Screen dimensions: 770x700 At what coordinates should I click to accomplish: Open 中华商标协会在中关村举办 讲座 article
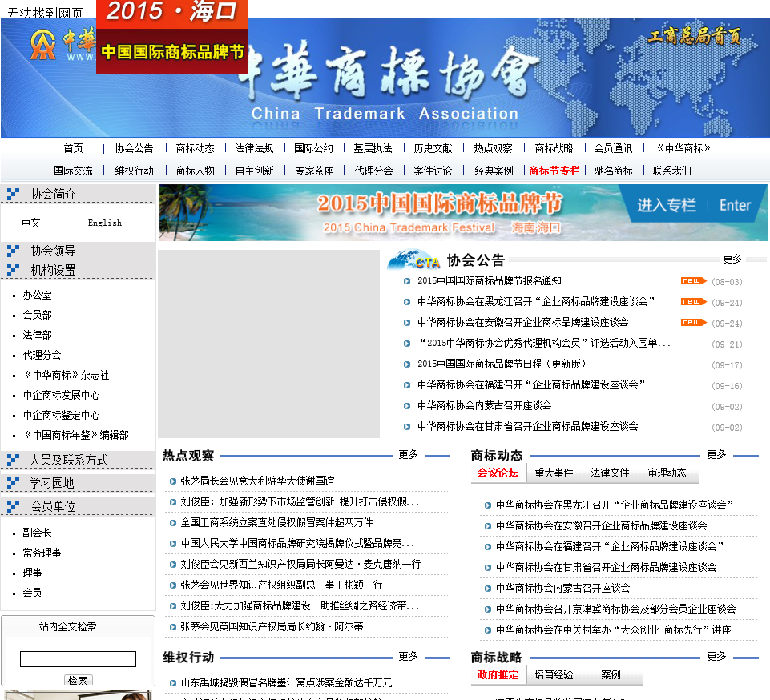613,630
